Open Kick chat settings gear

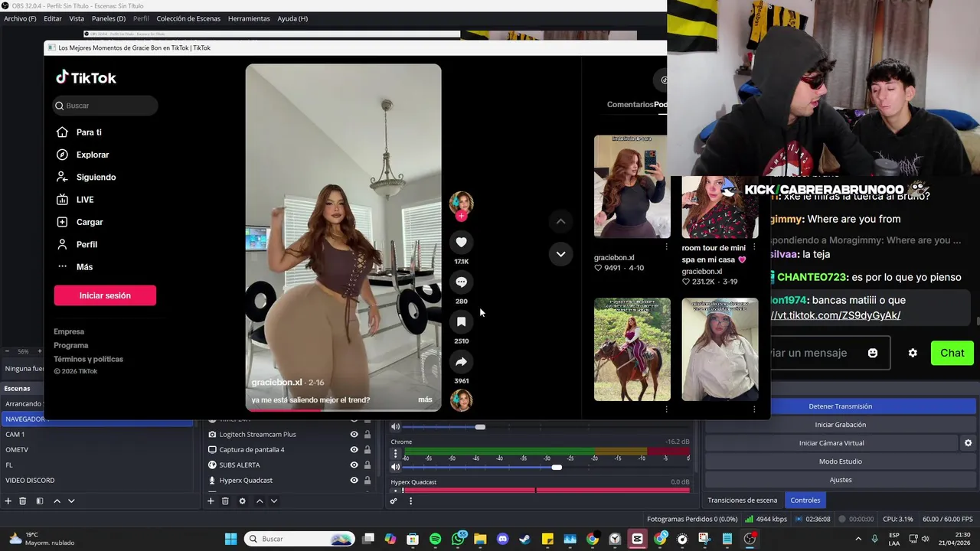(913, 353)
